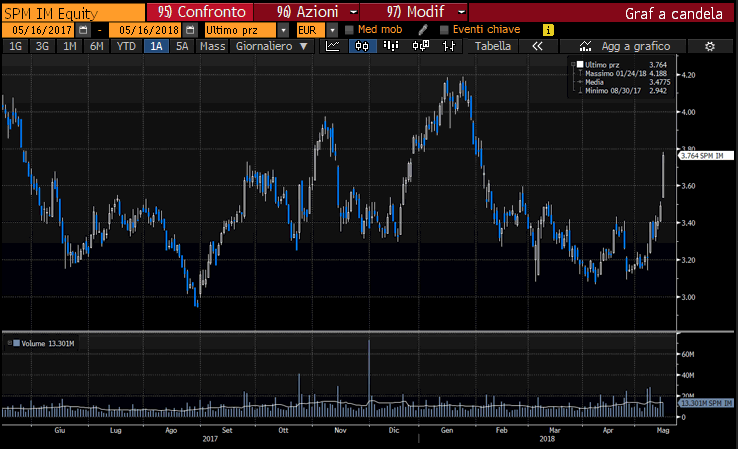Open end date calendar picker icon
The height and width of the screenshot is (449, 738).
tap(190, 30)
